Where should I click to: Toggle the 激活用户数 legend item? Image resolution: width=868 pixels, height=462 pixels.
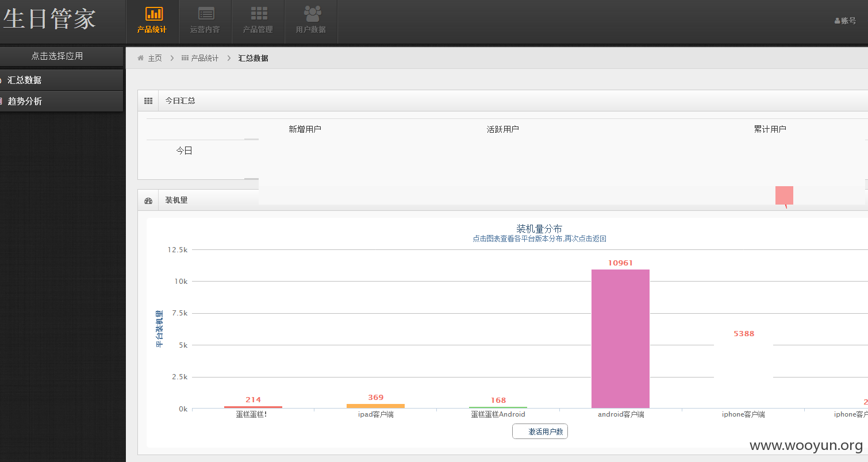(540, 432)
